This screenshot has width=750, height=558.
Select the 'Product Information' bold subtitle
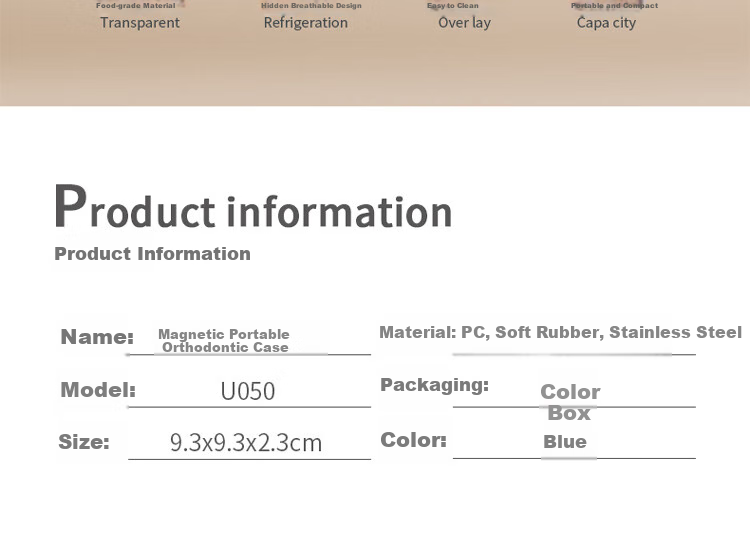pyautogui.click(x=152, y=253)
